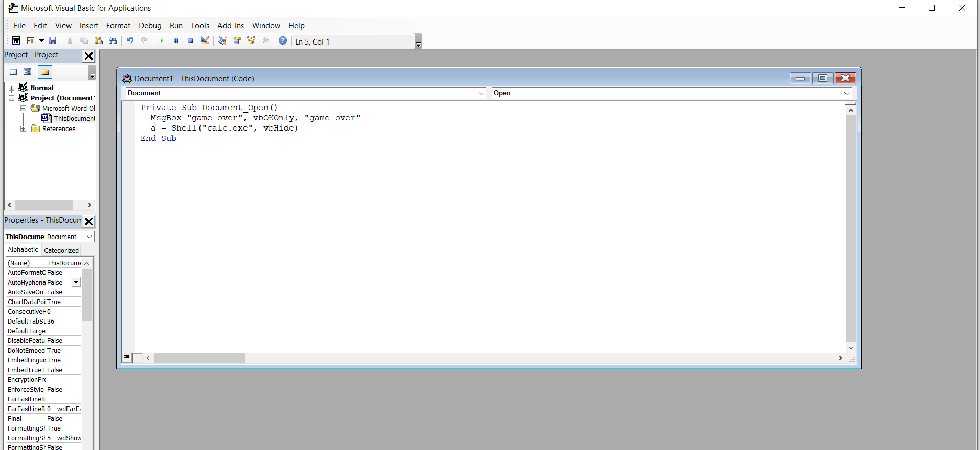Image resolution: width=980 pixels, height=450 pixels.
Task: Click the code window horizontal scrollbar thumb
Action: pos(199,358)
